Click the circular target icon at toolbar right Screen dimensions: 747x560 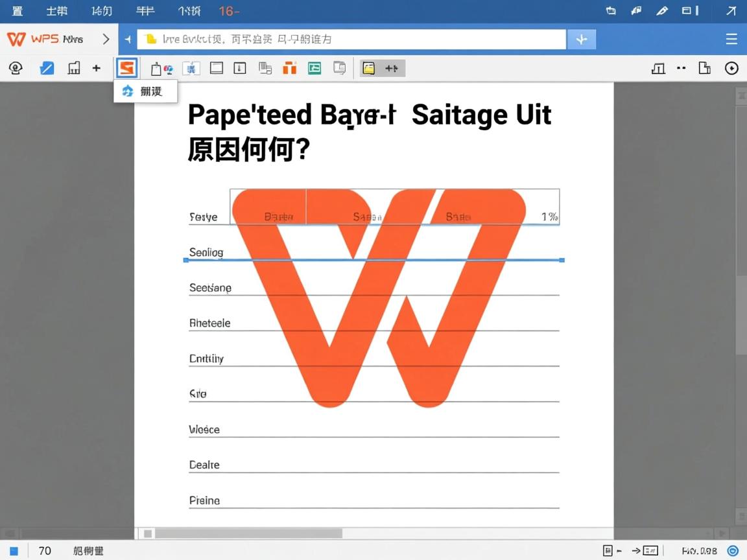(x=731, y=68)
